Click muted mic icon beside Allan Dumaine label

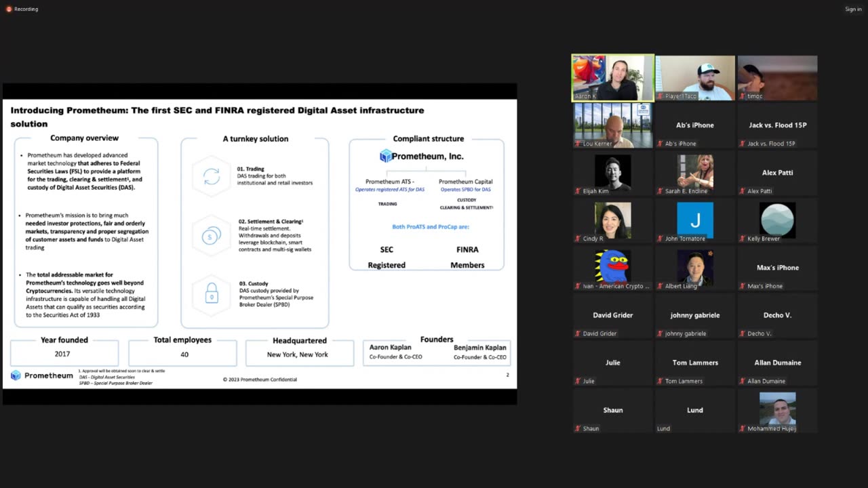click(x=743, y=381)
